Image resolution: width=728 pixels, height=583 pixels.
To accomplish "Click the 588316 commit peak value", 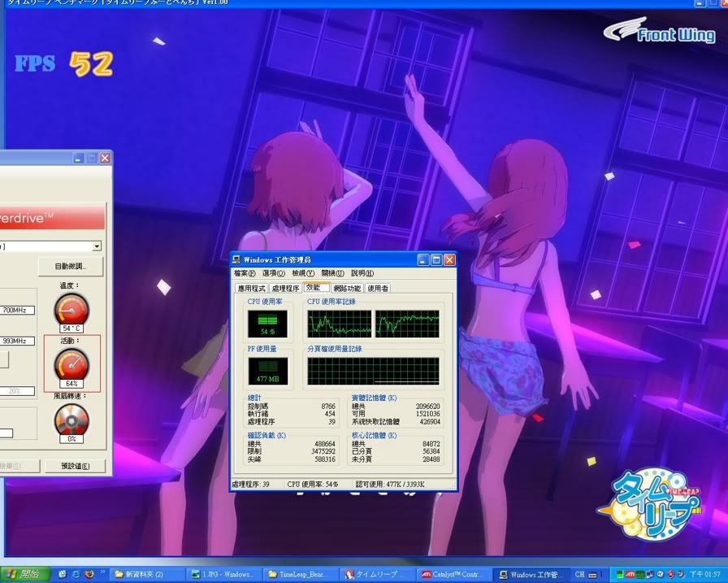I will [x=324, y=459].
